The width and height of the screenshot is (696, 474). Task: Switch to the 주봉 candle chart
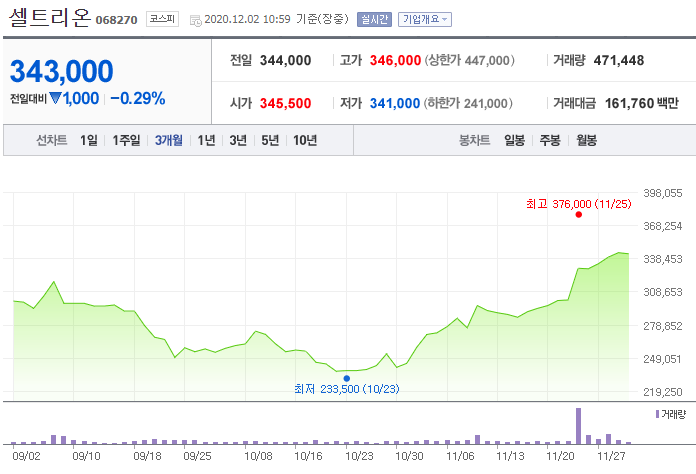pos(550,140)
